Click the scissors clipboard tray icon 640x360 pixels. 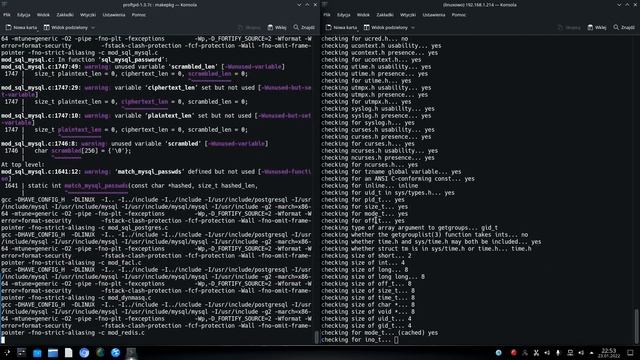[536, 353]
